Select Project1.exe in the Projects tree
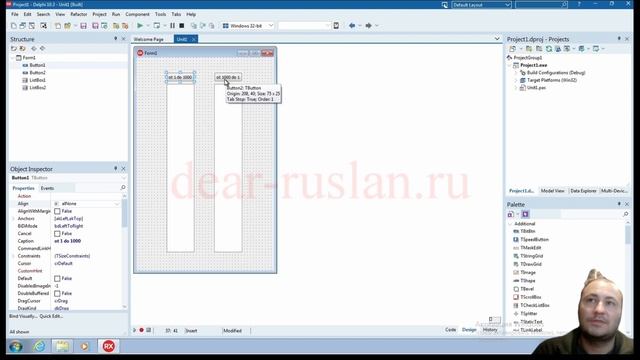The height and width of the screenshot is (360, 640). pos(533,65)
